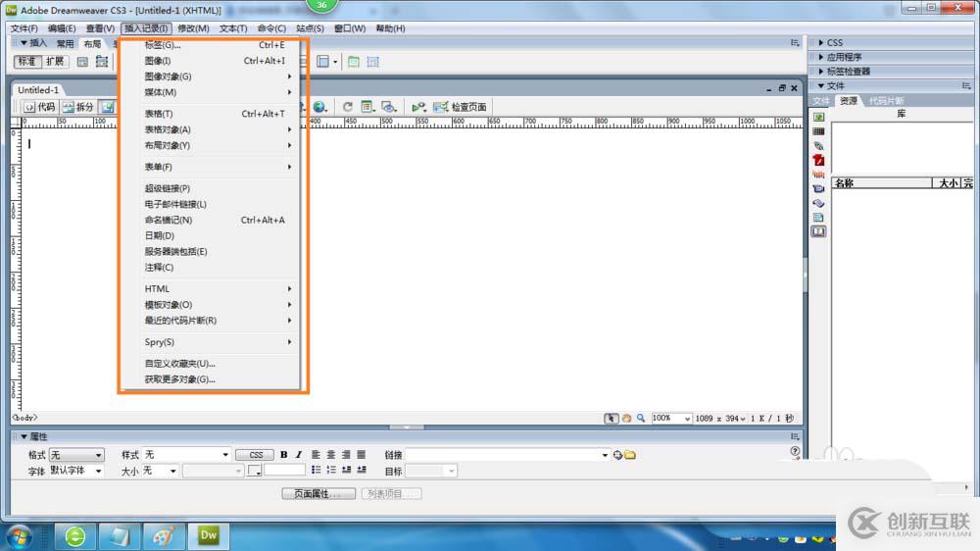Switch to 代码 code view
Image resolution: width=980 pixels, height=551 pixels.
39,107
